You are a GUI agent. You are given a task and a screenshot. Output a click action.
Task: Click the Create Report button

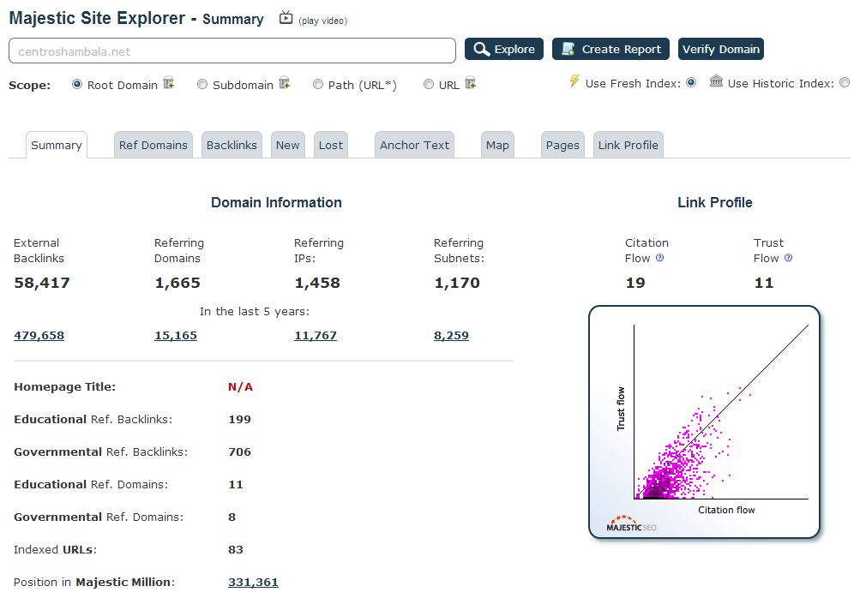click(610, 49)
